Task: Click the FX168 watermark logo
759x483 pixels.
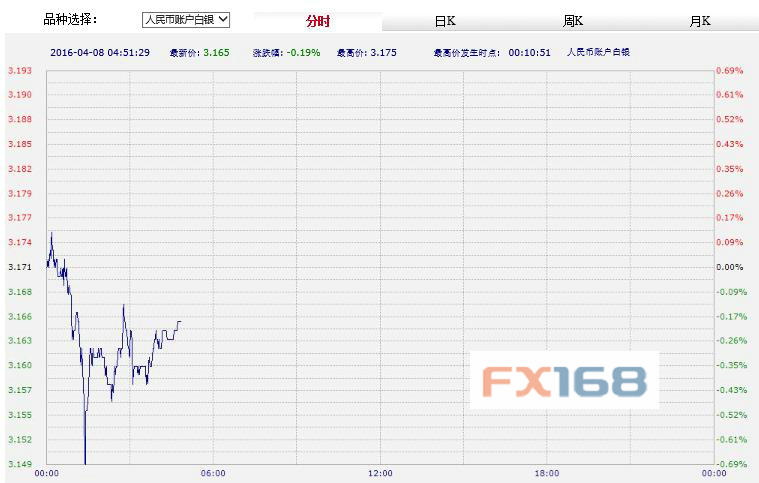Action: [564, 380]
